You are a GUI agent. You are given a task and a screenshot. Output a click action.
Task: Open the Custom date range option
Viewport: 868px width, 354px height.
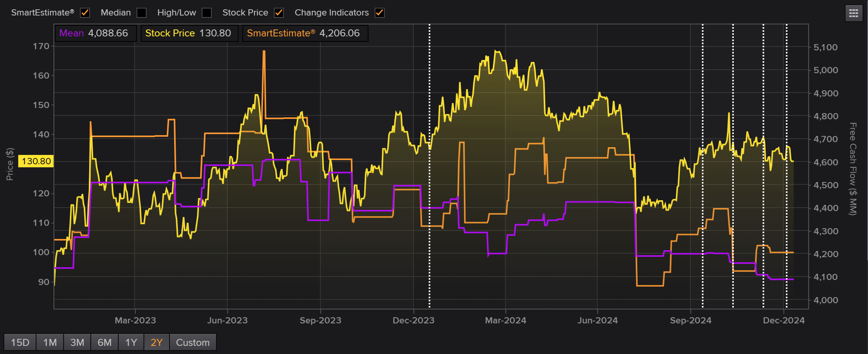pyautogui.click(x=193, y=342)
